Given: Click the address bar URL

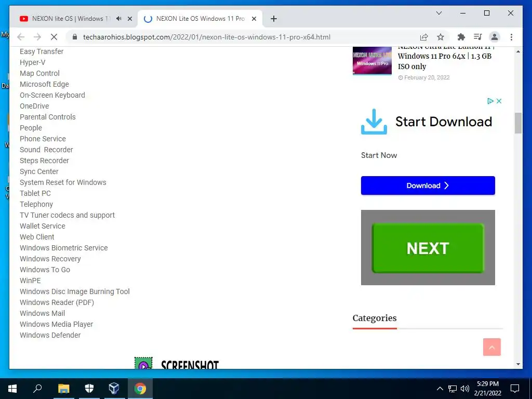Looking at the screenshot, I should click(207, 37).
